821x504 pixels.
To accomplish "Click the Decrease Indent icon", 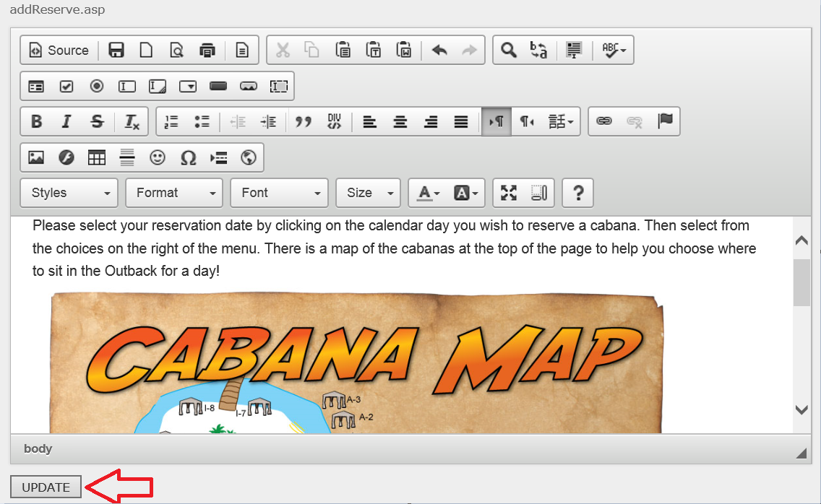I will click(238, 122).
